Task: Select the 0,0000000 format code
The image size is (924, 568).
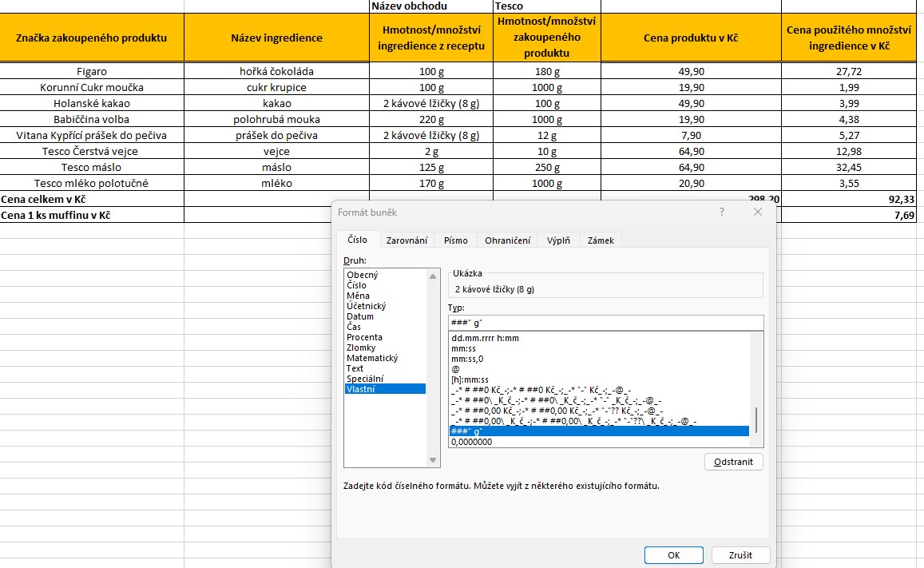Action: tap(471, 442)
